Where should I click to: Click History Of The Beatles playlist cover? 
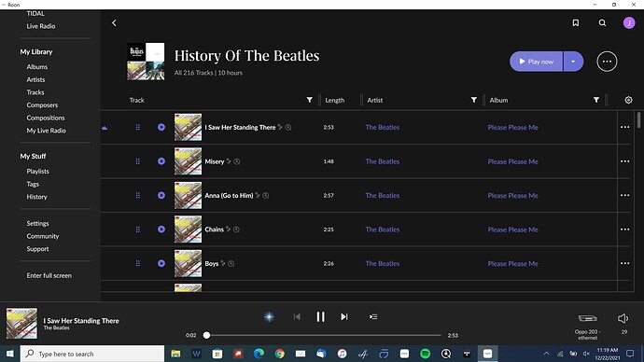pyautogui.click(x=146, y=62)
